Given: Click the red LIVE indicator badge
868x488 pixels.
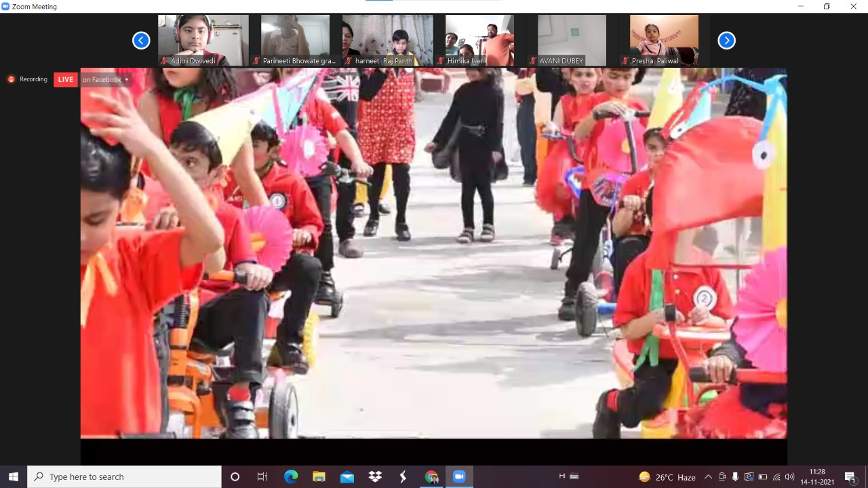Looking at the screenshot, I should pos(66,79).
